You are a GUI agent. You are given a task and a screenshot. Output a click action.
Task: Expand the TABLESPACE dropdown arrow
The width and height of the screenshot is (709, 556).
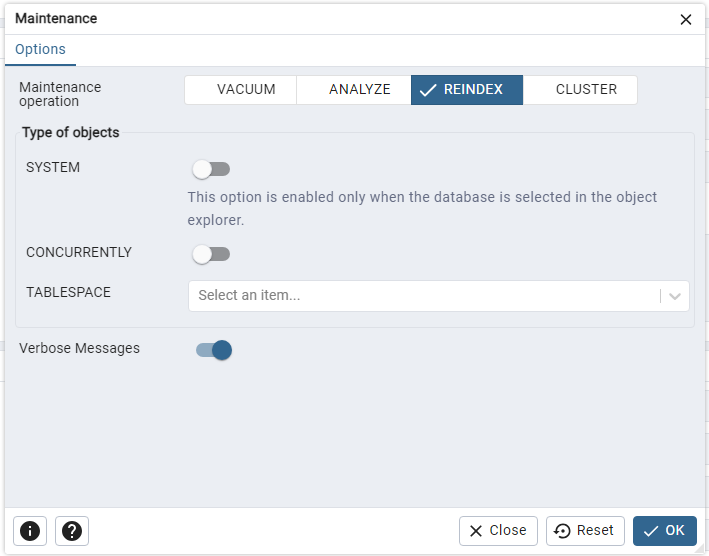(x=675, y=296)
